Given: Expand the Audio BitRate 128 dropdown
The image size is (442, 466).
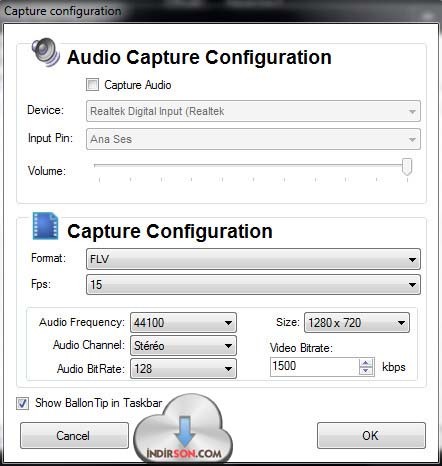Looking at the screenshot, I should pos(183,369).
